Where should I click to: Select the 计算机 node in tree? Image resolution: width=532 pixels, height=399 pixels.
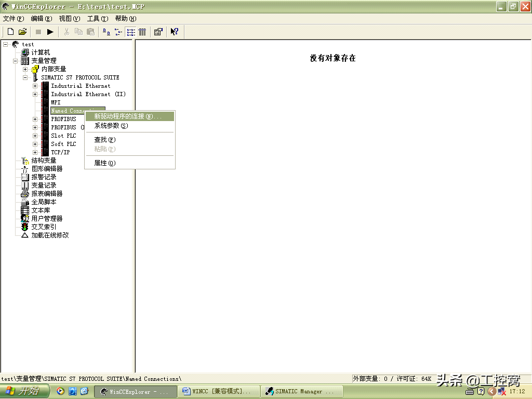41,52
